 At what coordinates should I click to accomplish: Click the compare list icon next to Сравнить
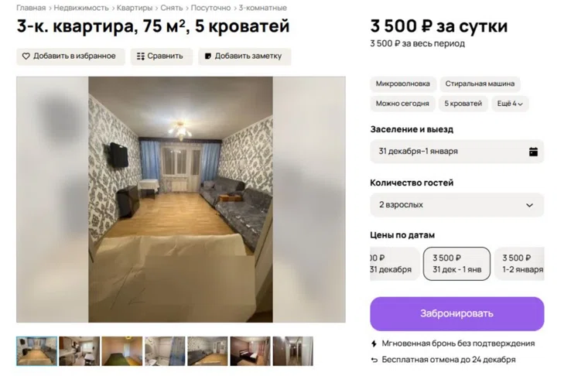click(141, 56)
